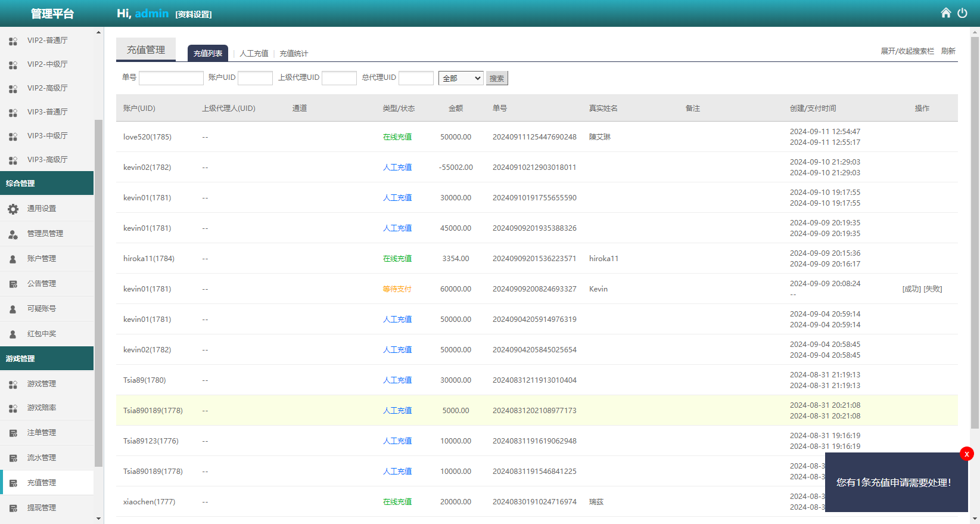
Task: Click the home icon in header
Action: tap(945, 13)
